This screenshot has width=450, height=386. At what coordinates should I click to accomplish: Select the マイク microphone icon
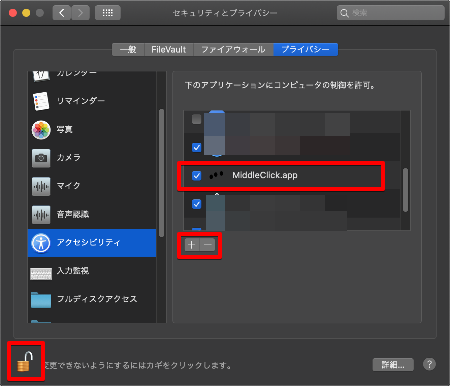41,186
